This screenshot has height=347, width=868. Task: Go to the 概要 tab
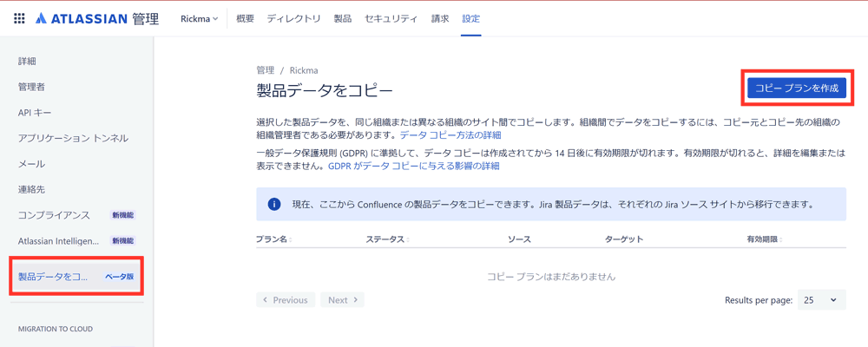point(245,18)
